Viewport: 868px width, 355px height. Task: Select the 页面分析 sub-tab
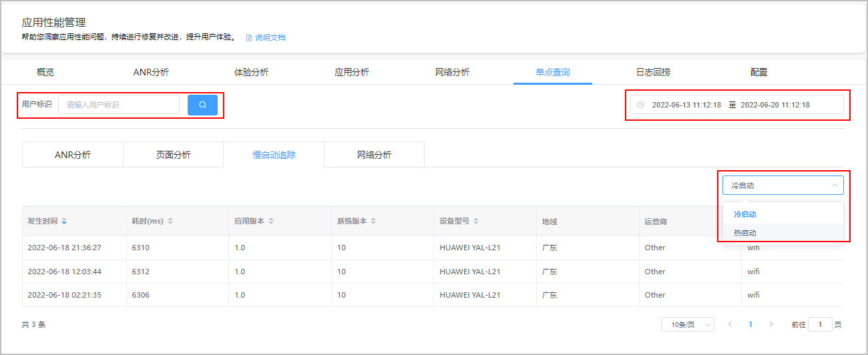pos(173,155)
